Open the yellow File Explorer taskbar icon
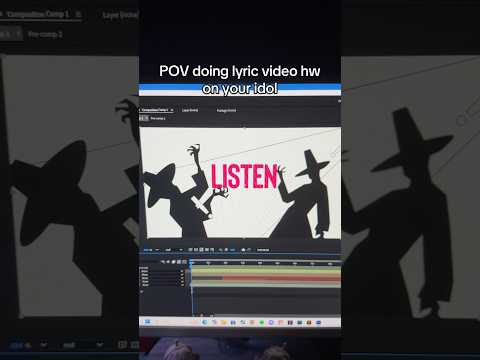Screen dimensions: 480x360 (x=224, y=322)
